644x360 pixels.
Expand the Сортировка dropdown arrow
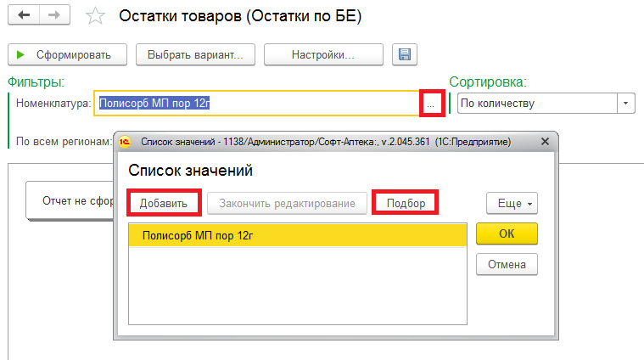[626, 104]
